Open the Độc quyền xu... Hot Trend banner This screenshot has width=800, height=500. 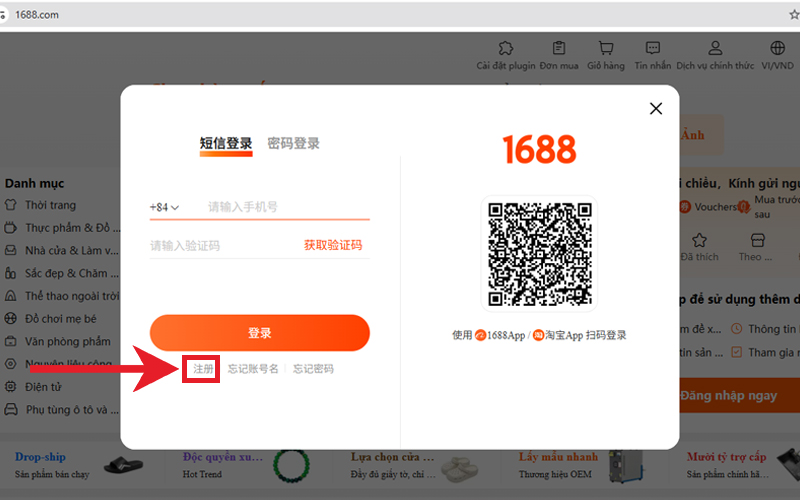223,457
